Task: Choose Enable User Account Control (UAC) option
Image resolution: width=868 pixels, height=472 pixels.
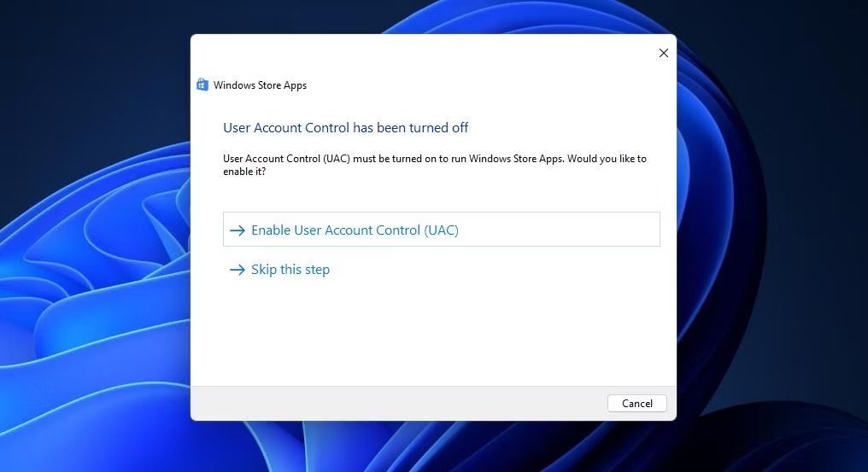Action: pyautogui.click(x=441, y=229)
